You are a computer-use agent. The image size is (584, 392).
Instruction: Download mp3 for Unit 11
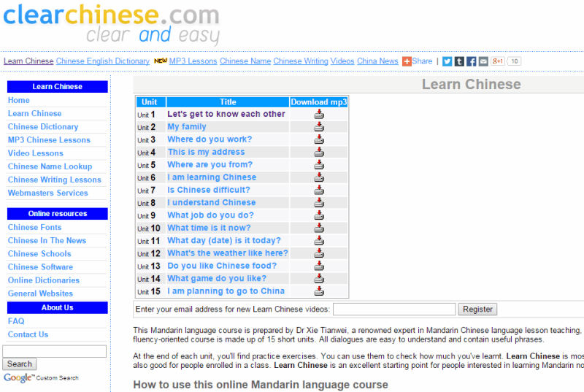tap(319, 240)
